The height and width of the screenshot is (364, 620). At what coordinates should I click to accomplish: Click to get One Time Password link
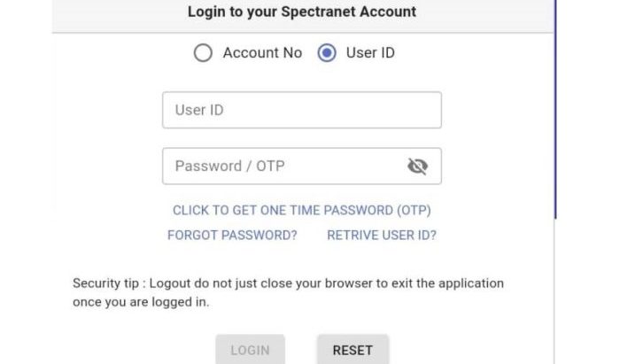(x=302, y=210)
